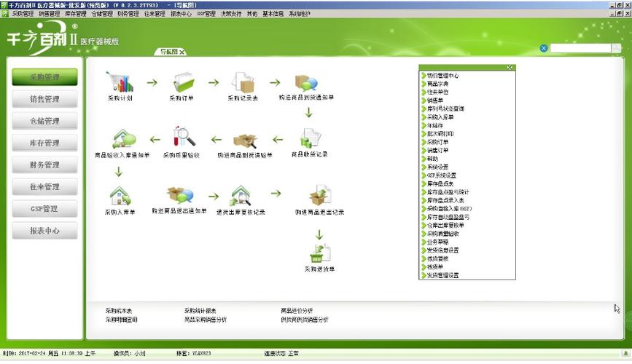Open 库存管理 in the top menu bar
Image resolution: width=632 pixels, height=364 pixels.
(76, 14)
